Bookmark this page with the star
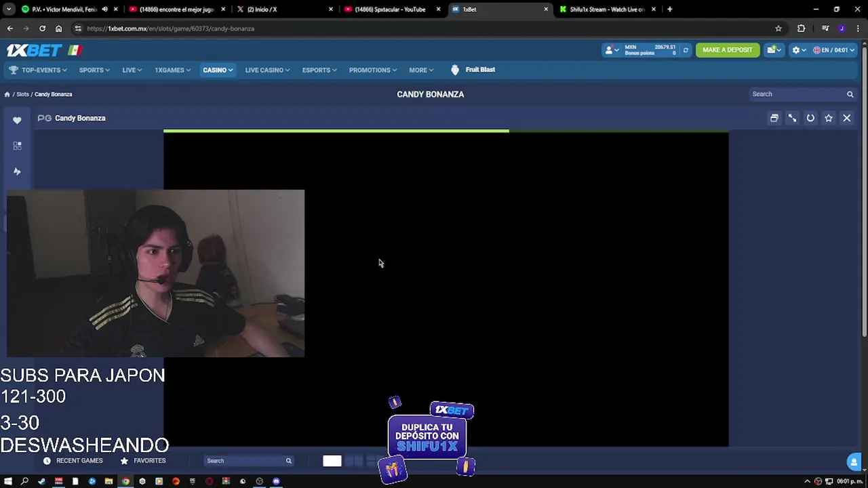 click(778, 28)
